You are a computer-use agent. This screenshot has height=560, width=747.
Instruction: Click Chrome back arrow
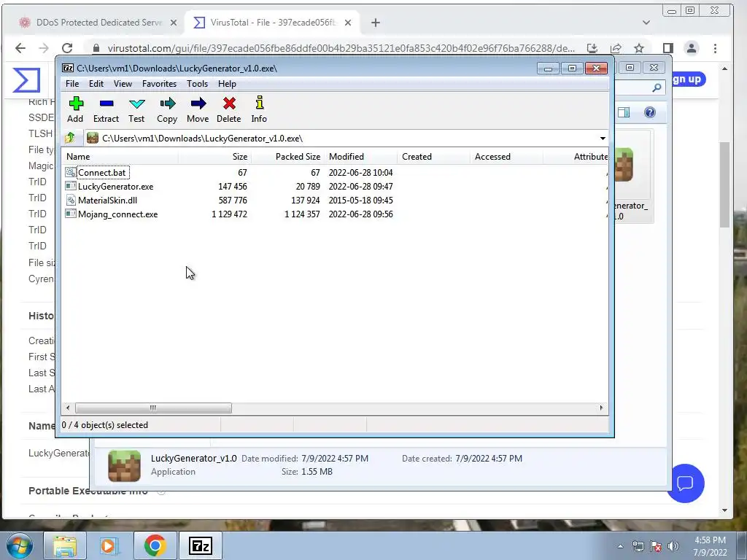[x=20, y=48]
